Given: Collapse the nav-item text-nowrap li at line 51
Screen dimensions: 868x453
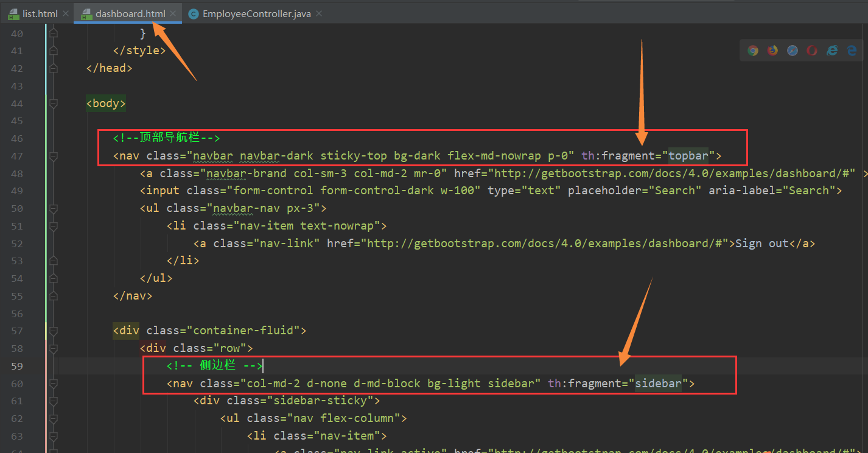Looking at the screenshot, I should coord(54,226).
